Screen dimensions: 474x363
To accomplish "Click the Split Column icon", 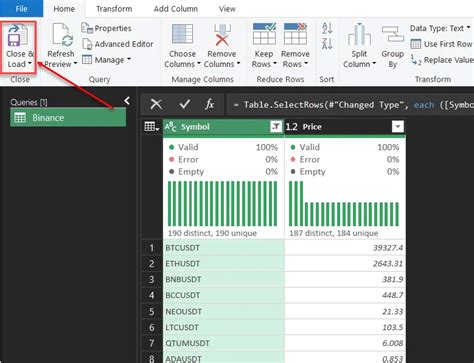I will [359, 34].
